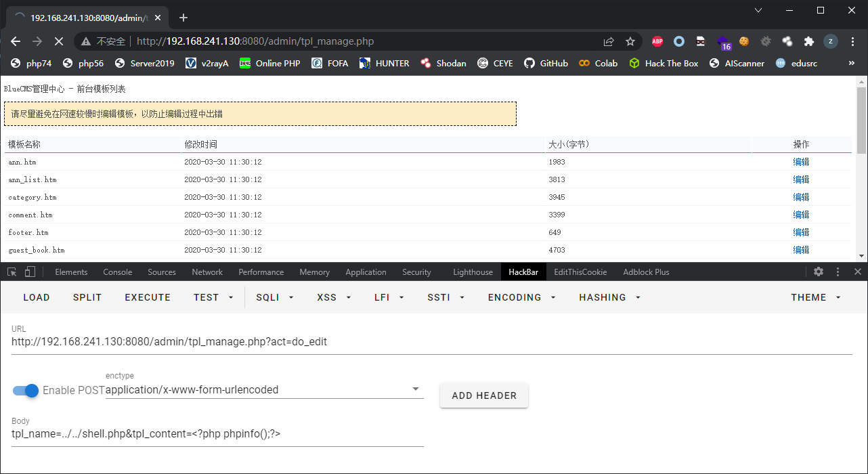Switch to the Application tab

pos(366,272)
